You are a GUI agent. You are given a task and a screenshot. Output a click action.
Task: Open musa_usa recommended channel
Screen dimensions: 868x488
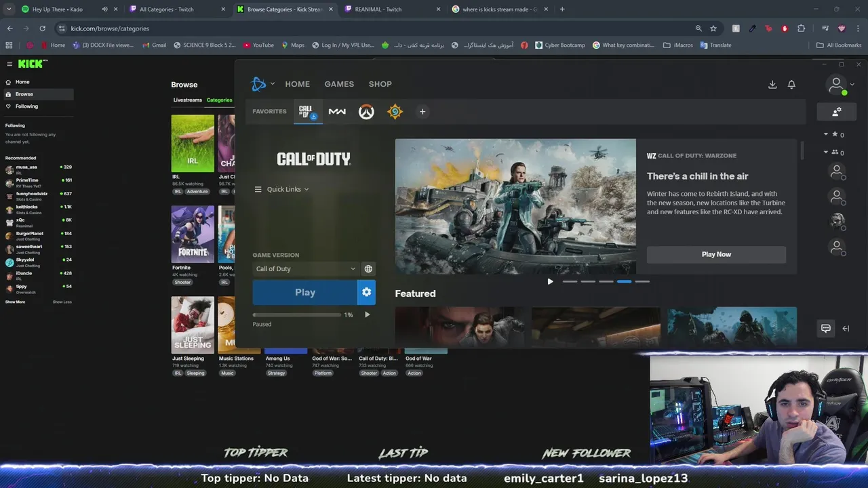click(x=39, y=169)
